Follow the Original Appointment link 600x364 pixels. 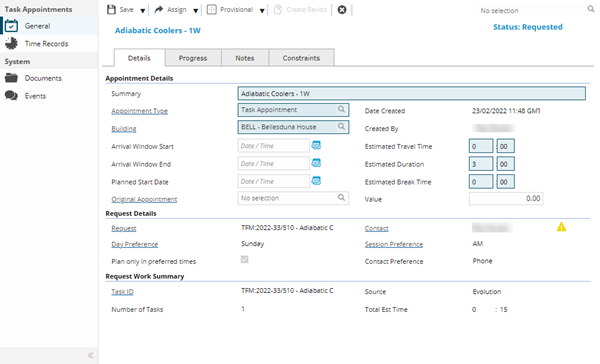pyautogui.click(x=144, y=199)
